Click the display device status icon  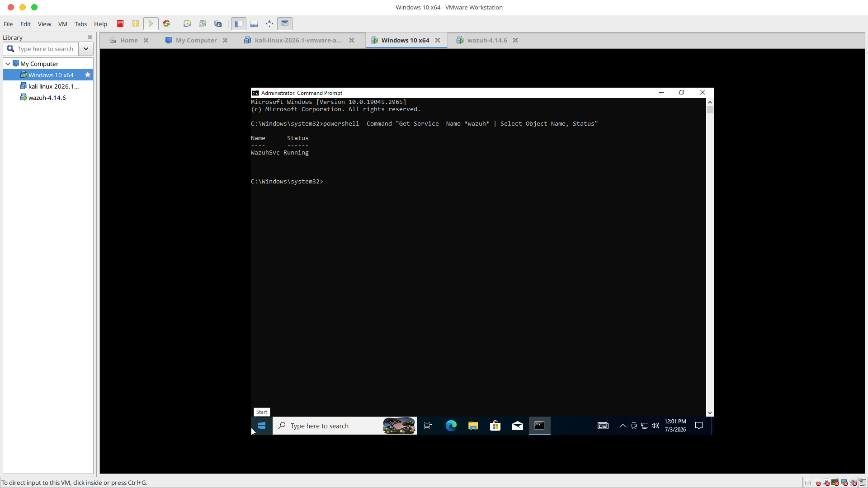coord(844,483)
